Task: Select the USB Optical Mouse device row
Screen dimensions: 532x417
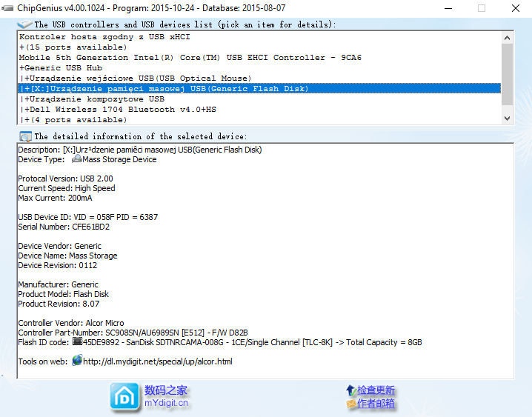Action: pos(259,79)
